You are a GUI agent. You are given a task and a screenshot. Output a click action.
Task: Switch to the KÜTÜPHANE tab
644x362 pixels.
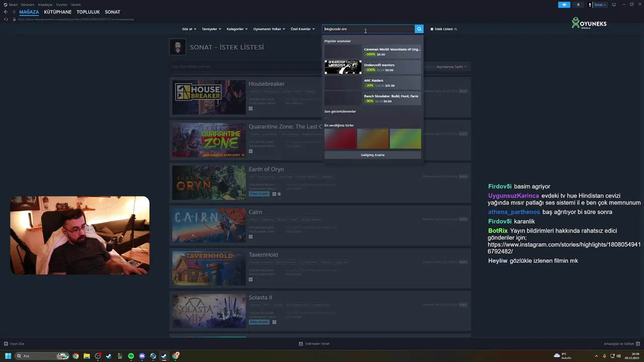[x=58, y=12]
